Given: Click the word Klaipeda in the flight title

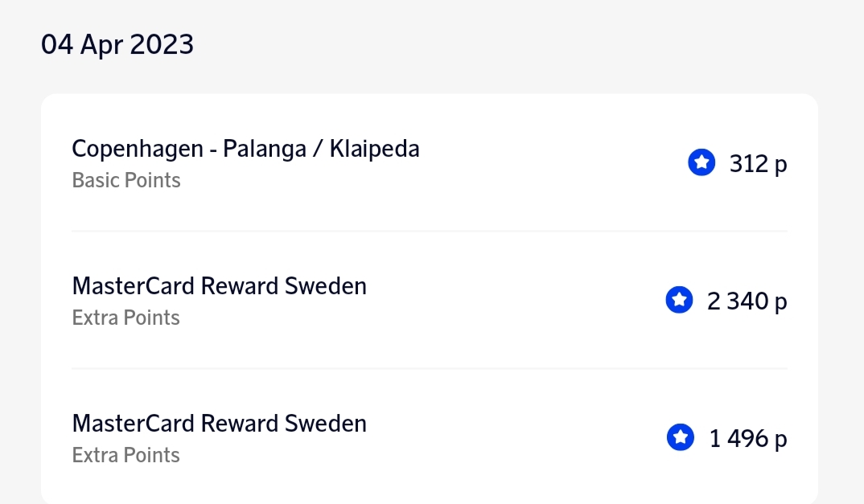Looking at the screenshot, I should tap(374, 149).
